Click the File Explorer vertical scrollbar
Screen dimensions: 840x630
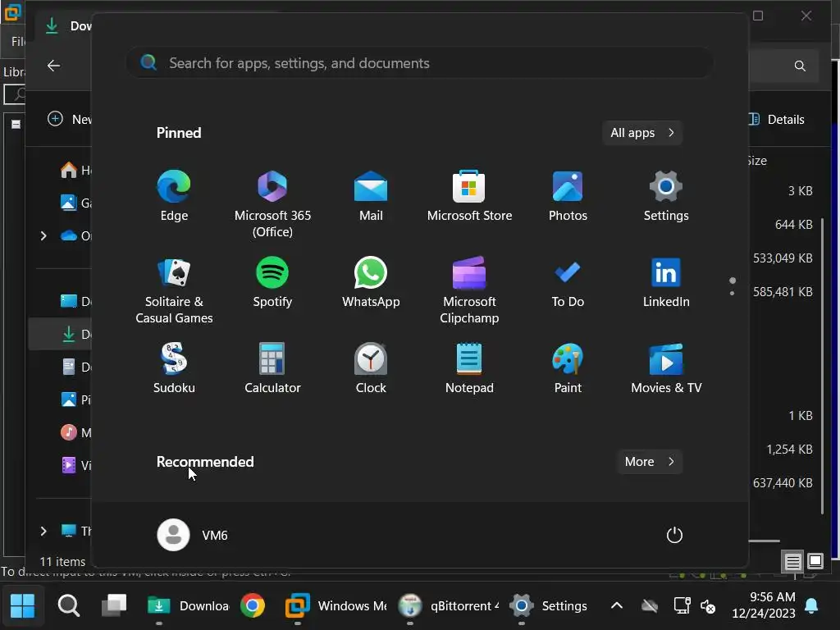[822, 366]
